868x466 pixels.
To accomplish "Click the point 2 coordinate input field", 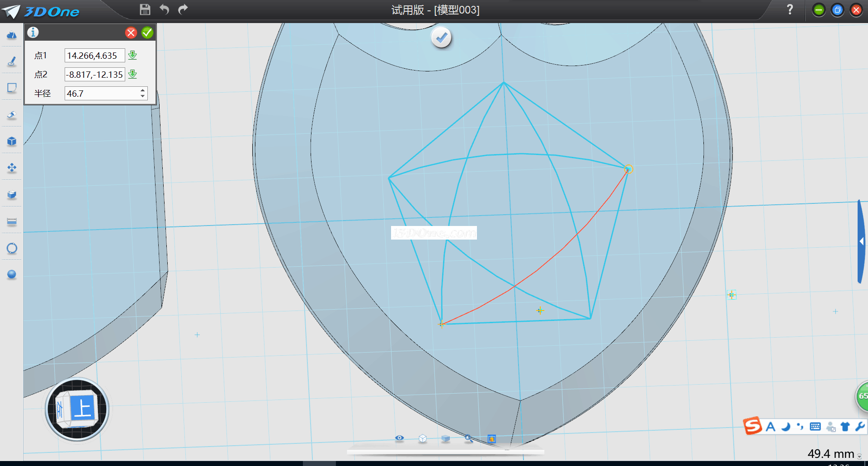I will click(95, 75).
